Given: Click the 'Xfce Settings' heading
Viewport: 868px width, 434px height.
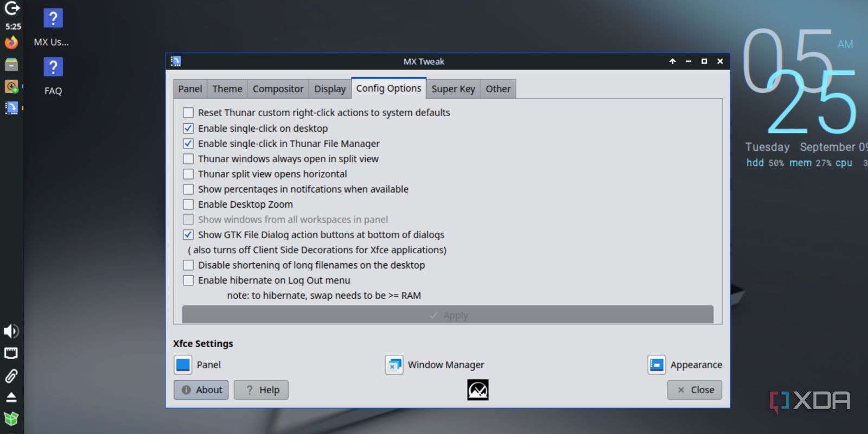Looking at the screenshot, I should tap(203, 343).
